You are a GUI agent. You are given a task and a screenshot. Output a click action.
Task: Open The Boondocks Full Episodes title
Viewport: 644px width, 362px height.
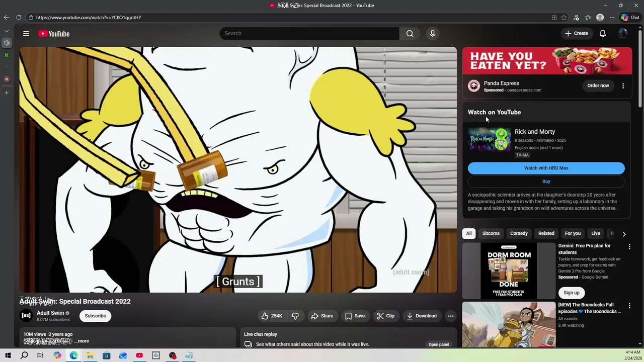coord(590,308)
